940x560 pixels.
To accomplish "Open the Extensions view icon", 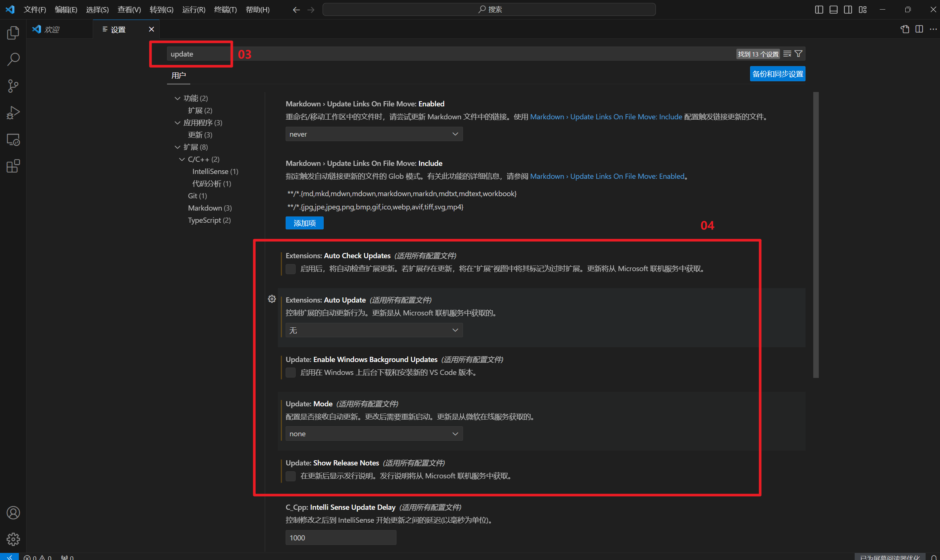I will point(13,166).
